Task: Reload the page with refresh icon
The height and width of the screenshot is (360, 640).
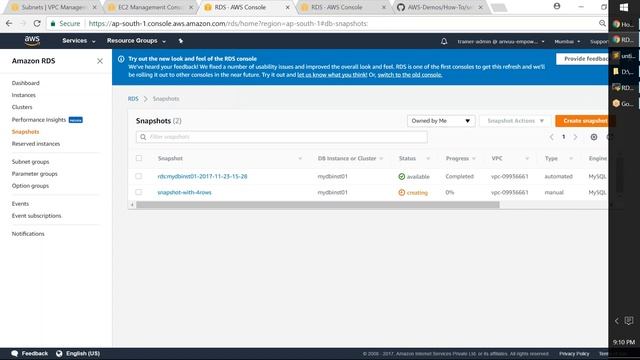Action: coord(37,24)
